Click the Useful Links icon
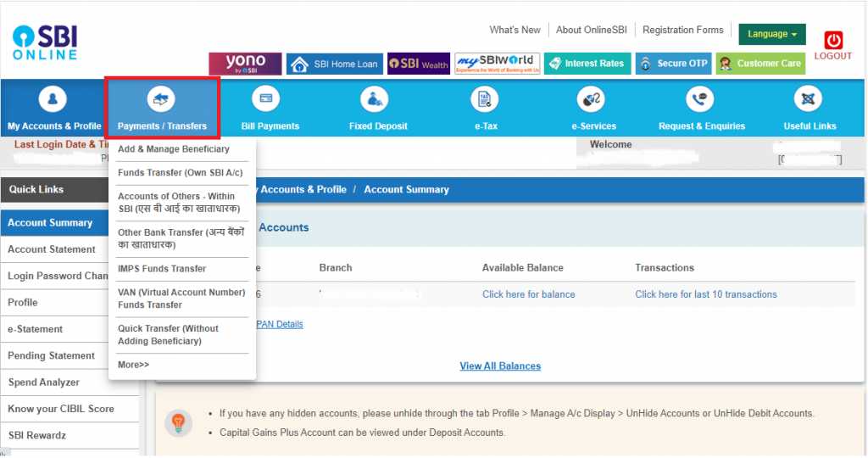The image size is (868, 458). [x=808, y=99]
